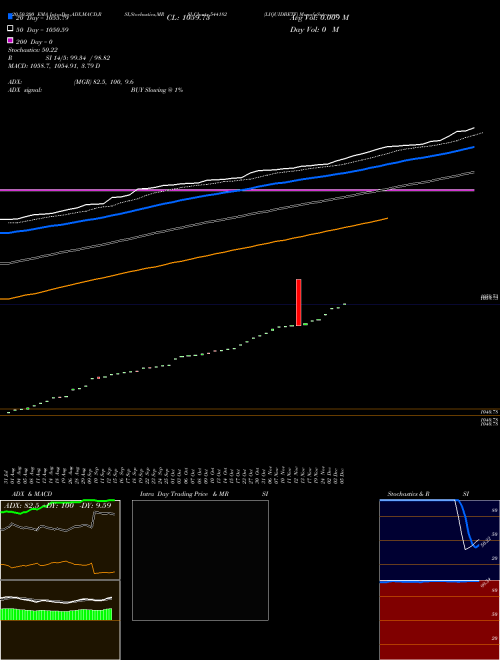The height and width of the screenshot is (660, 500).
Task: Click 'ADX: 82.5 +DY: 100 -DY: 9.59' header
Action: tap(58, 505)
